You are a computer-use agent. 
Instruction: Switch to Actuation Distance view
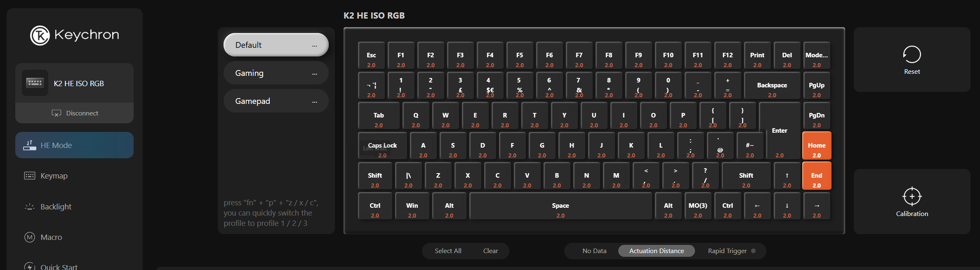(657, 251)
